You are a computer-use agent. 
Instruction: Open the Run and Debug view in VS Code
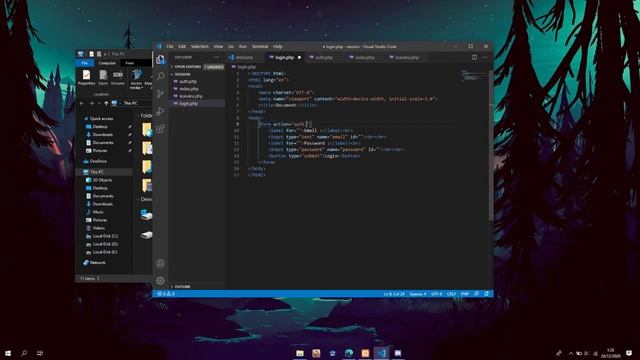tap(160, 111)
